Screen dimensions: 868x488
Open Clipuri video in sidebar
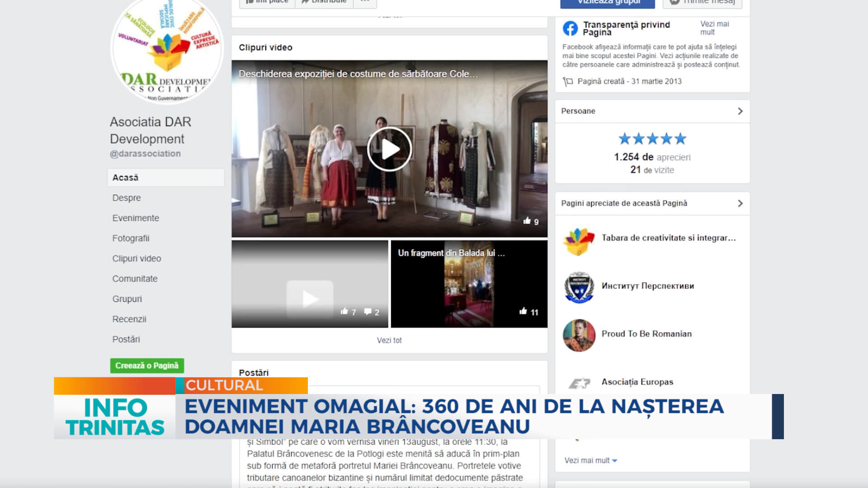(137, 258)
